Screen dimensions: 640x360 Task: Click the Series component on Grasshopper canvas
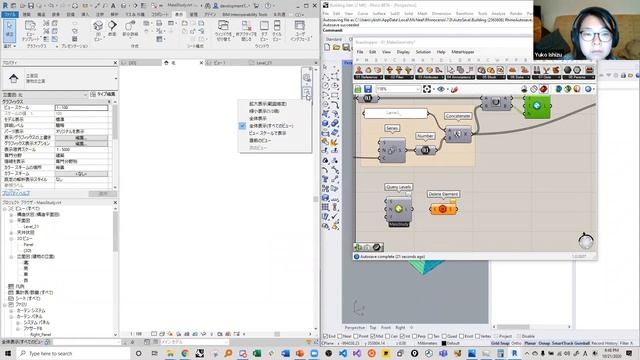[x=392, y=151]
